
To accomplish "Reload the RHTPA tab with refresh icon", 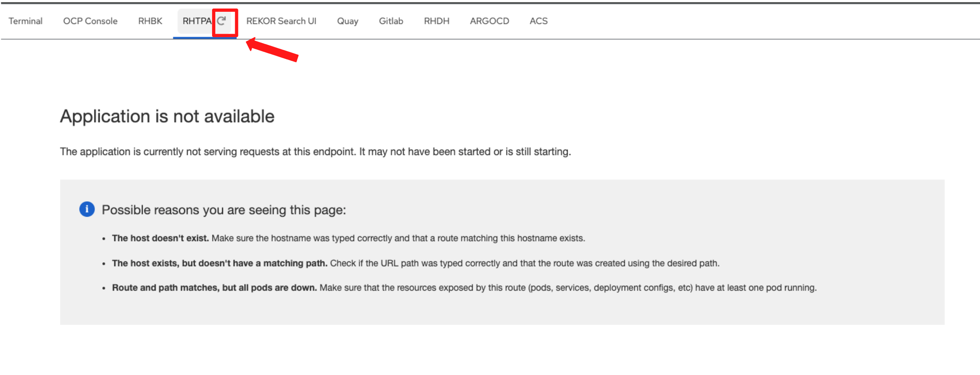I will click(x=221, y=21).
